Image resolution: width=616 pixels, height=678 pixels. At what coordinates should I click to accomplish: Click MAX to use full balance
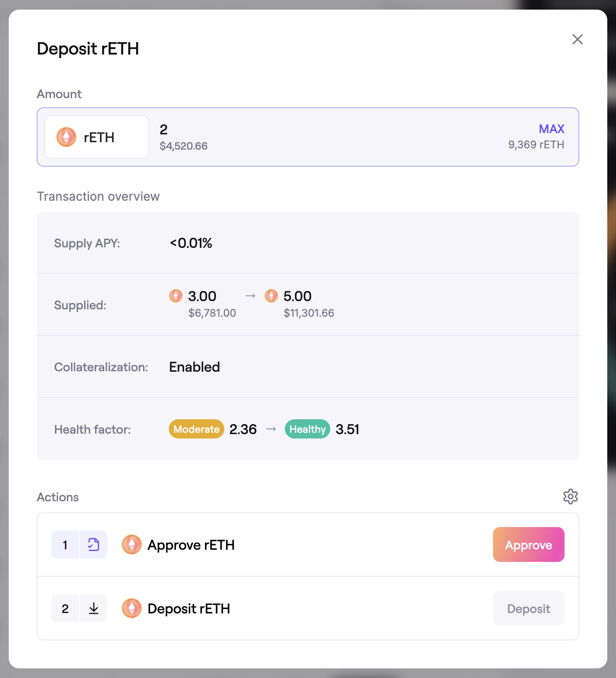coord(551,129)
